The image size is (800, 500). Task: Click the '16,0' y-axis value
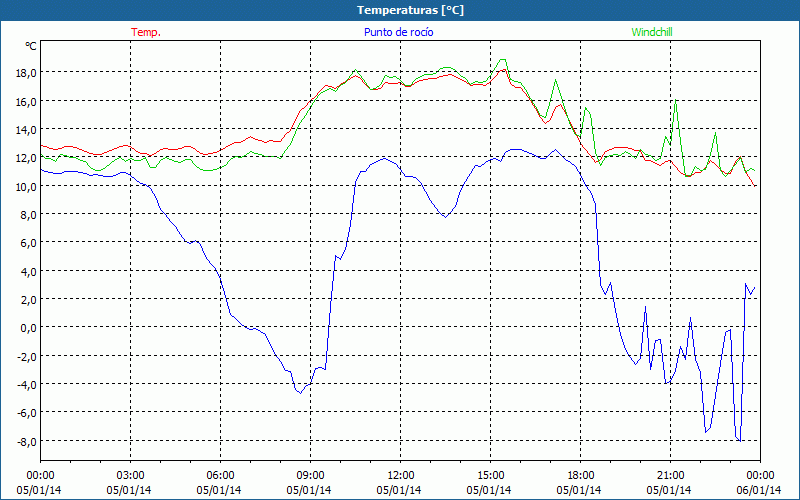click(26, 102)
